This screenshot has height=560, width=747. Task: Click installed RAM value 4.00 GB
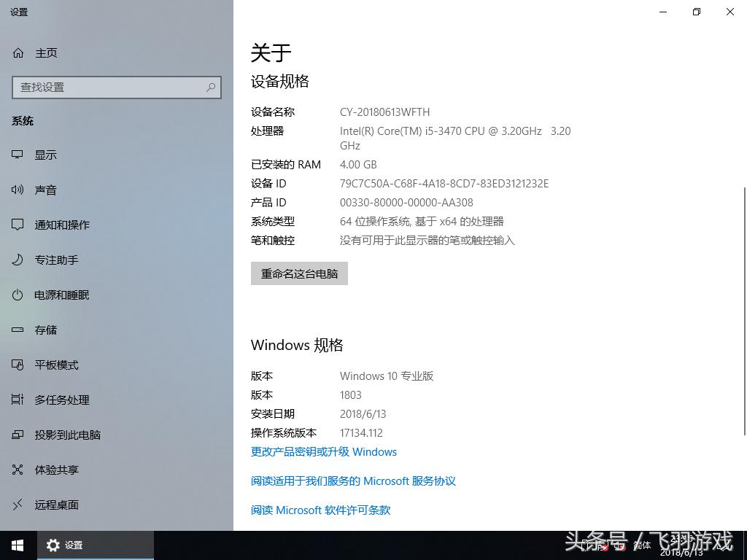[358, 164]
